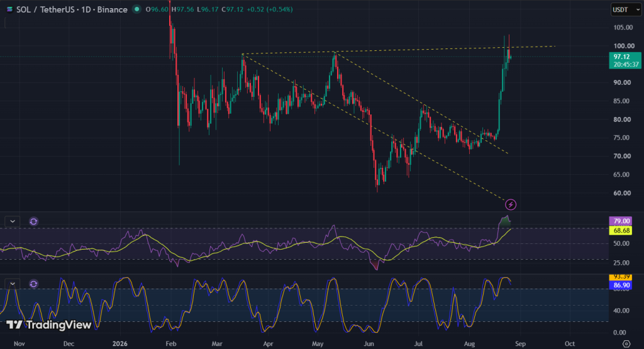Click the Nov label on time axis
The height and width of the screenshot is (349, 644).
[19, 344]
